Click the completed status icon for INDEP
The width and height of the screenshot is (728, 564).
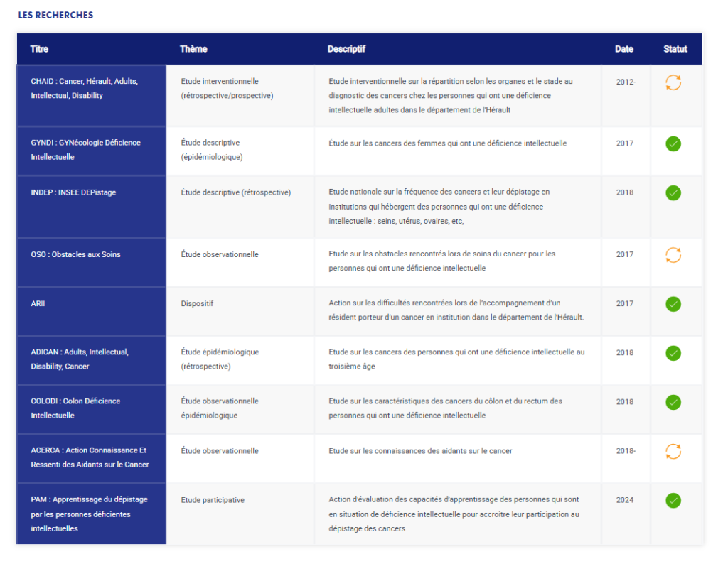(x=673, y=192)
